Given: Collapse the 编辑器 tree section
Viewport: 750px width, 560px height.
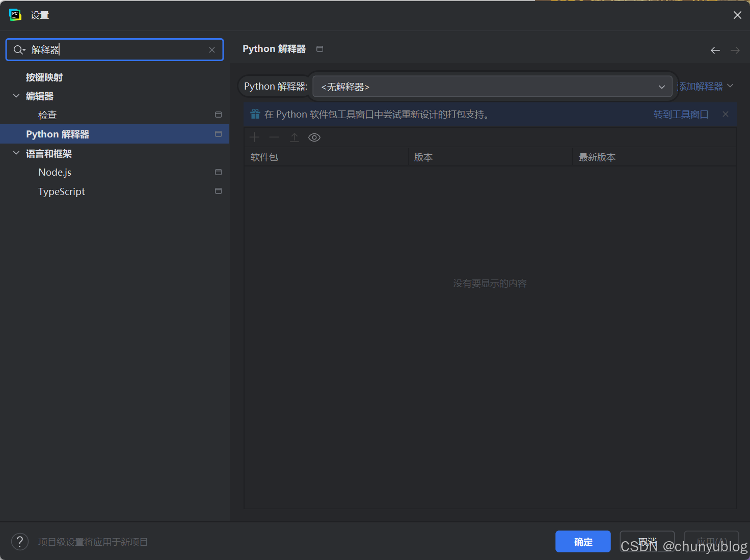Looking at the screenshot, I should (x=16, y=96).
